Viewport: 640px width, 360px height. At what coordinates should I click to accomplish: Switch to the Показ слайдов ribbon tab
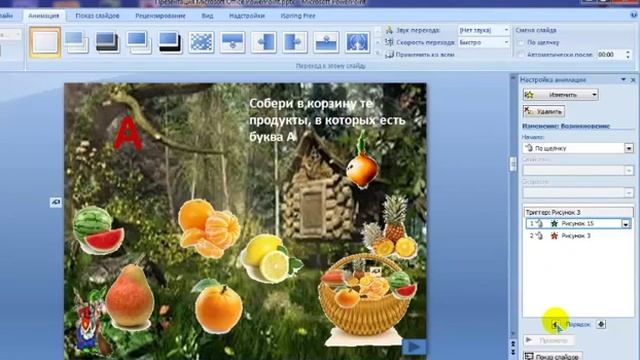click(x=97, y=16)
